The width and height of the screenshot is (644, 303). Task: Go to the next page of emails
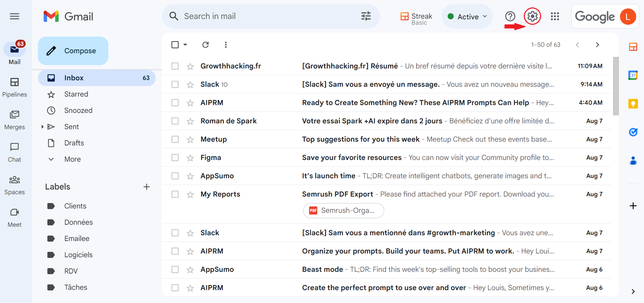pos(597,45)
